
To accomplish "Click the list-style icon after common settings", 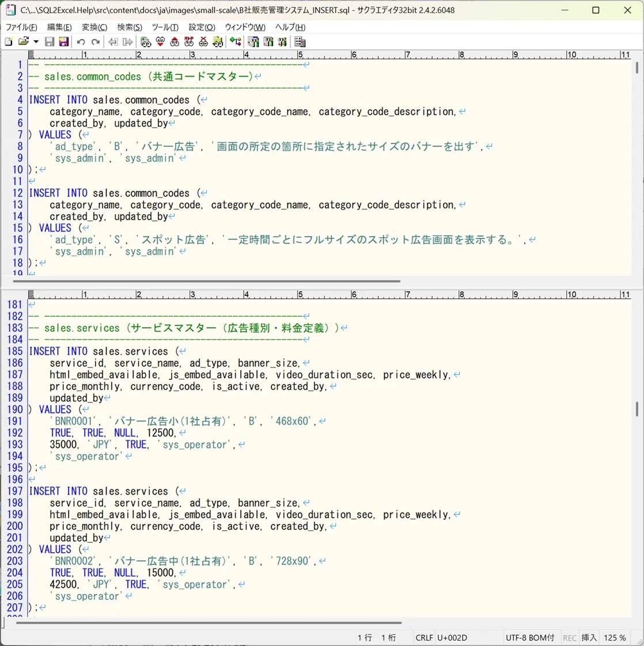I will [x=300, y=41].
